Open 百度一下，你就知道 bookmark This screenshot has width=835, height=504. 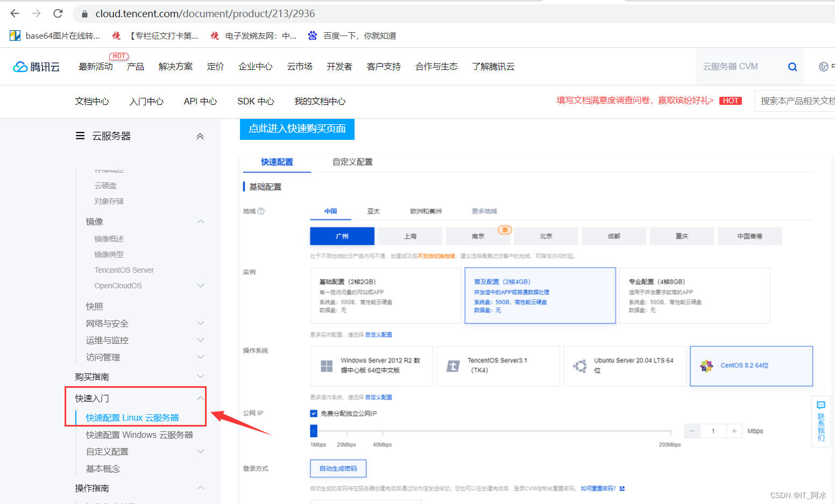tap(352, 36)
